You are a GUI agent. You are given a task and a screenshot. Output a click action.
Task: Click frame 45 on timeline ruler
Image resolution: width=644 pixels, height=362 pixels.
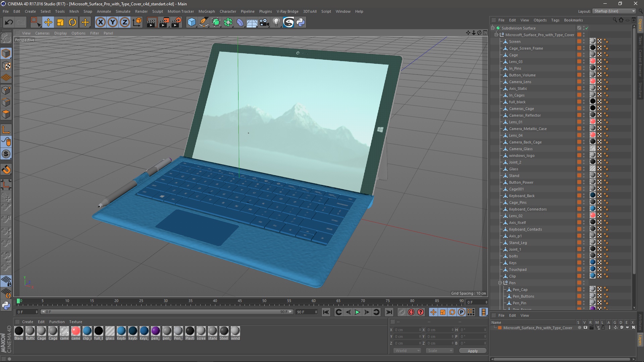[239, 301]
